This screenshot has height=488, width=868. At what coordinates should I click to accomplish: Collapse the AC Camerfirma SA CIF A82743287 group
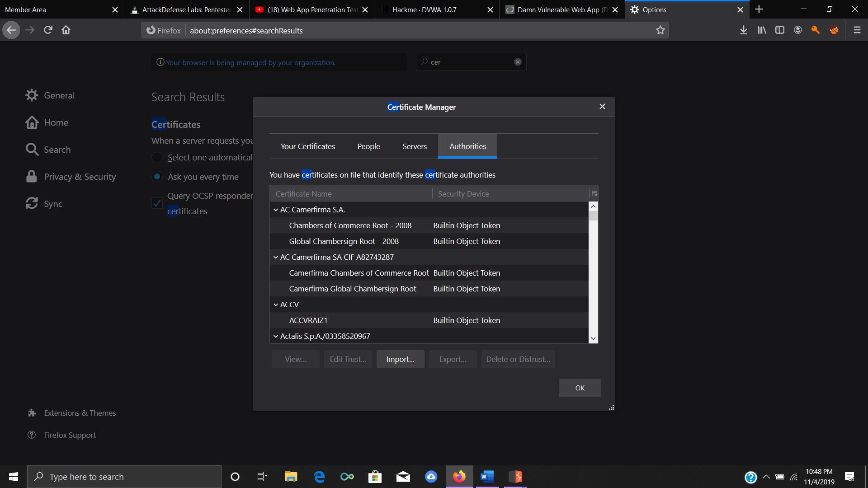point(276,257)
